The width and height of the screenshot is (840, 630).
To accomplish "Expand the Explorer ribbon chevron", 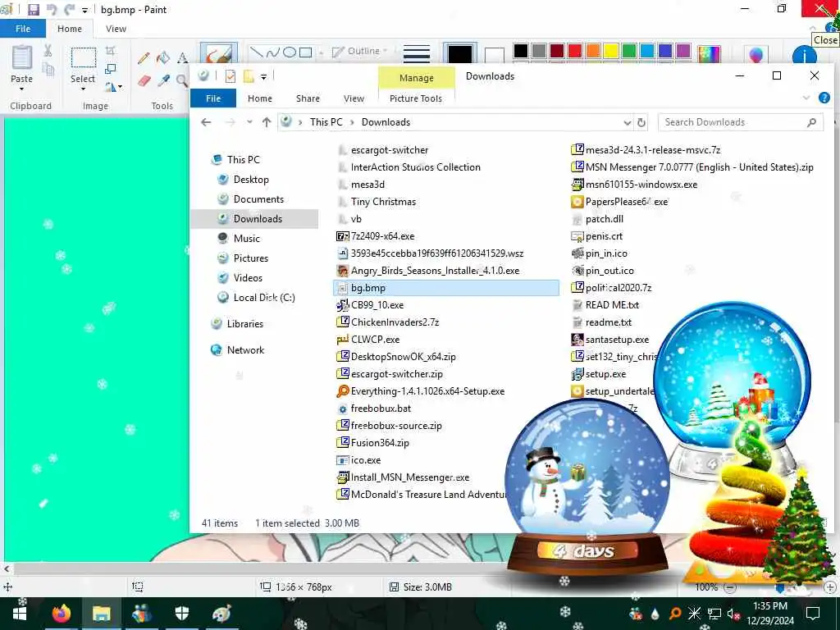I will point(806,98).
